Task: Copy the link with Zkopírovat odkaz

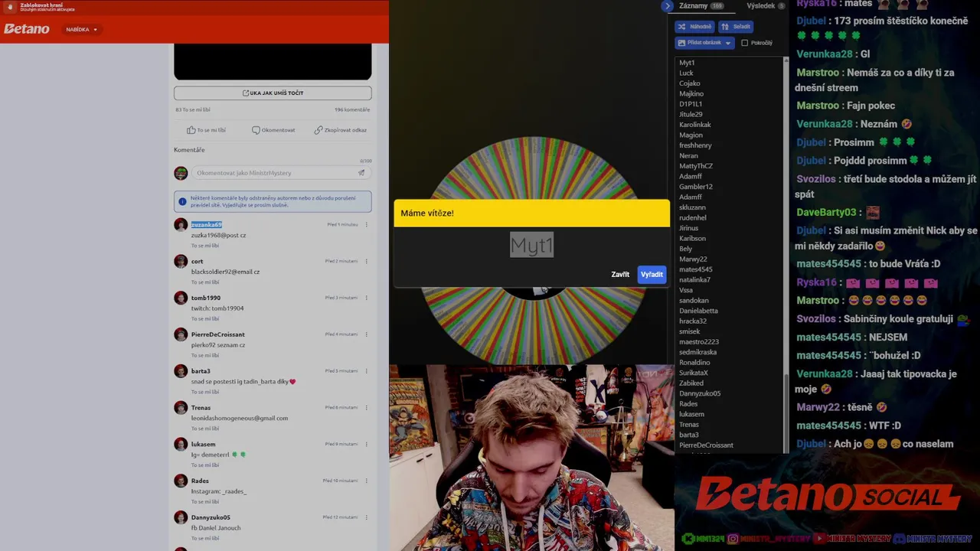Action: click(340, 130)
